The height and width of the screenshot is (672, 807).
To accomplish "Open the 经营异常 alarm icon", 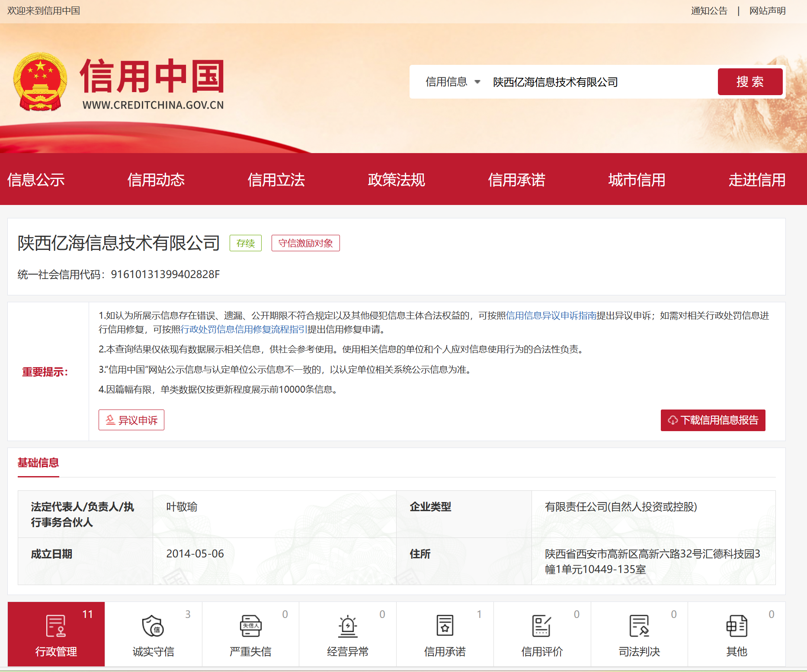I will coord(348,626).
